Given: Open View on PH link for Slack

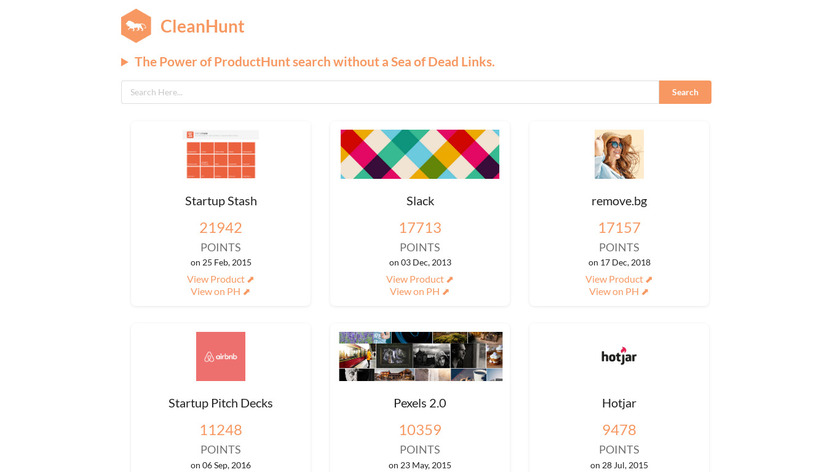Looking at the screenshot, I should point(414,292).
